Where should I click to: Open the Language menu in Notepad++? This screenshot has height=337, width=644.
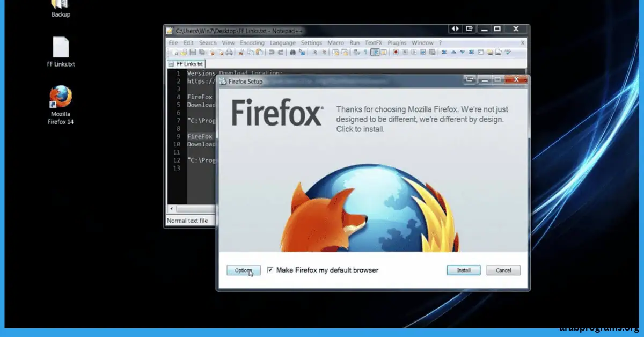[283, 43]
